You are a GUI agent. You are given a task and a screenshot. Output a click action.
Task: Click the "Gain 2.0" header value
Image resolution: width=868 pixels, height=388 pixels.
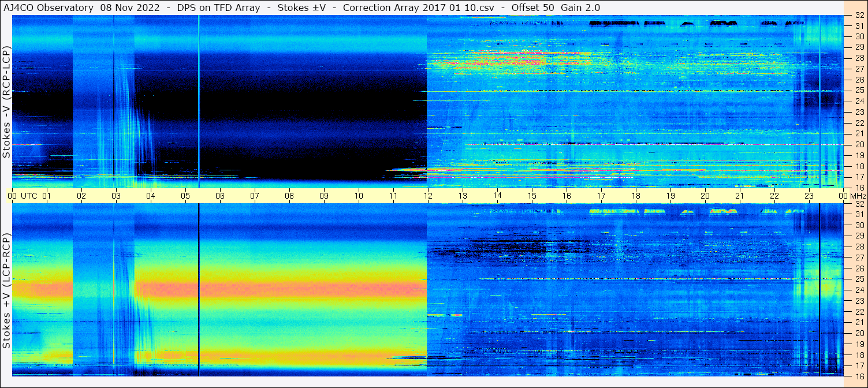(580, 8)
